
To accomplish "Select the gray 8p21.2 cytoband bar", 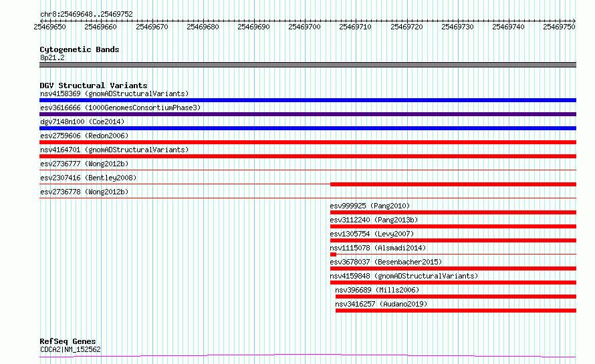I will (308, 65).
